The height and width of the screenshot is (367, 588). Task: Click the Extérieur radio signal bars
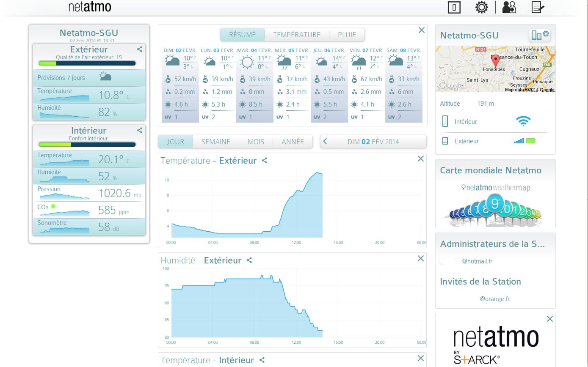click(519, 141)
